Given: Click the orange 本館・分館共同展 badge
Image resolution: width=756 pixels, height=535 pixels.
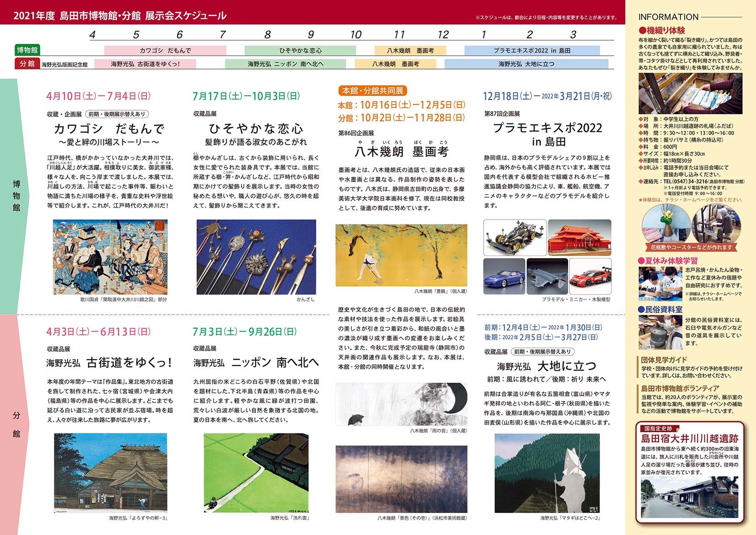Looking at the screenshot, I should tap(373, 91).
